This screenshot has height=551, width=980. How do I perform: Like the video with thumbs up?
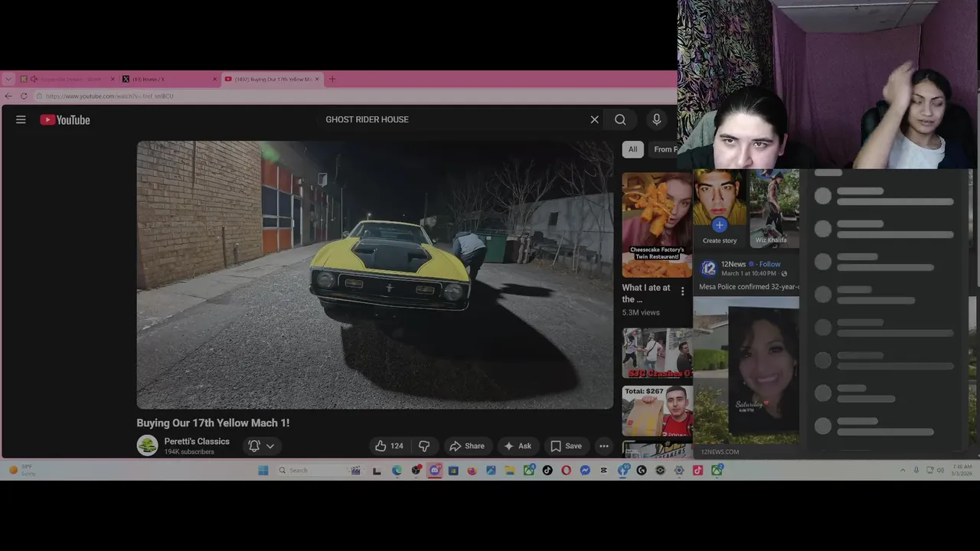point(389,445)
